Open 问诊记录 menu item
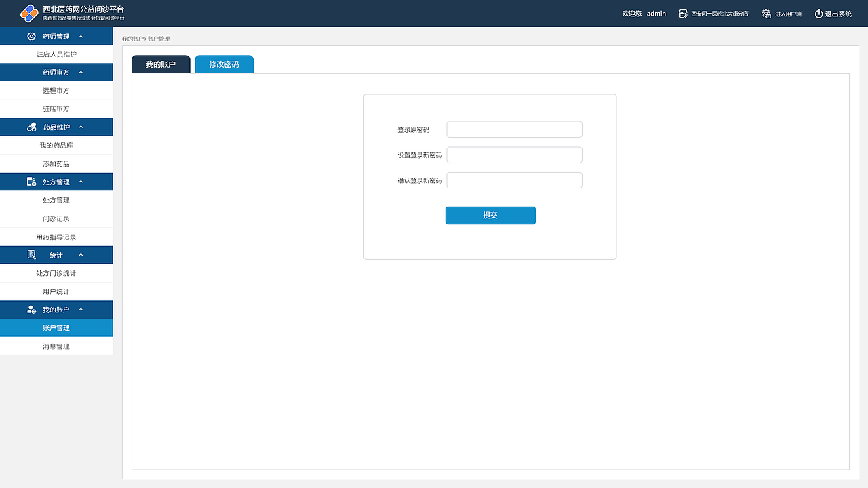 point(56,218)
